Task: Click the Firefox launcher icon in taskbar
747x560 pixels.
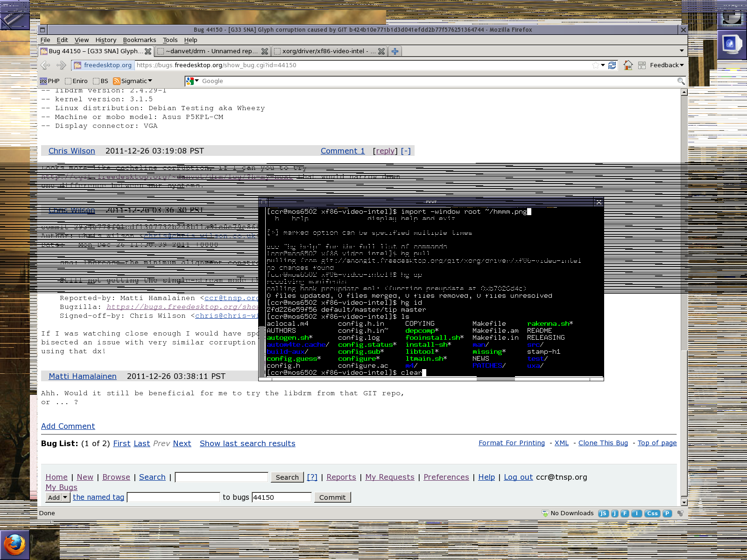Action: tap(14, 545)
